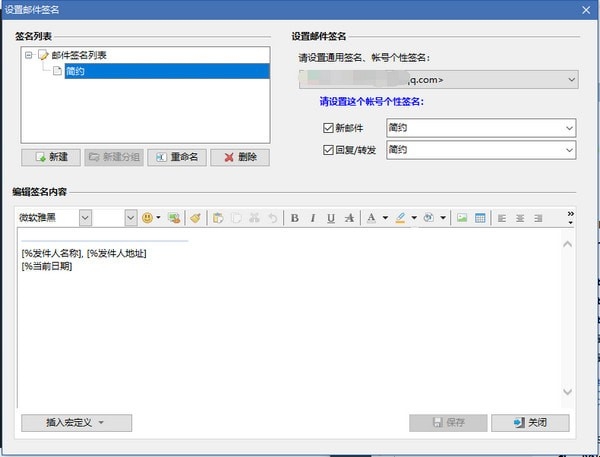Insert a table via toolbar icon
Viewport: 600px width, 457px height.
480,218
